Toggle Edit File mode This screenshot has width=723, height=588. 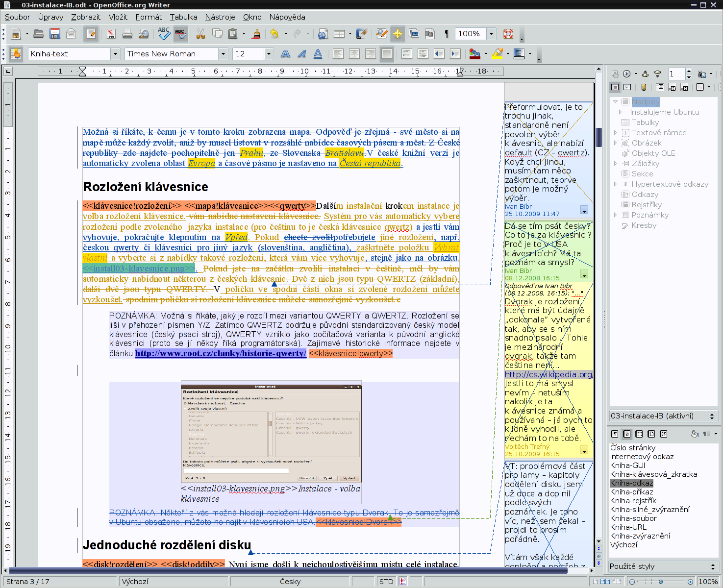tap(91, 34)
